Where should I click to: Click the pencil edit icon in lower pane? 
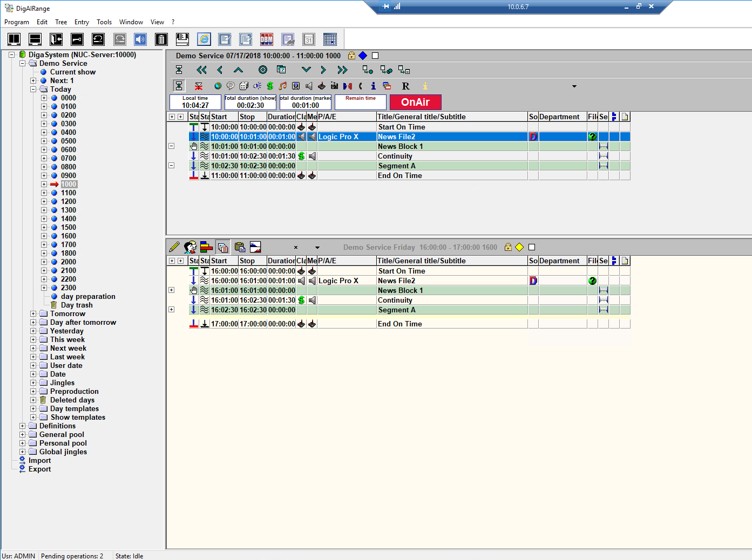pos(174,247)
